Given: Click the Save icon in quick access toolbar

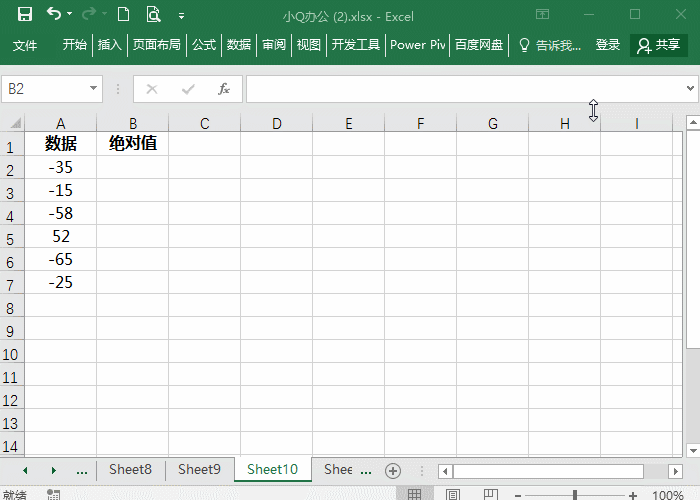Looking at the screenshot, I should (x=25, y=14).
